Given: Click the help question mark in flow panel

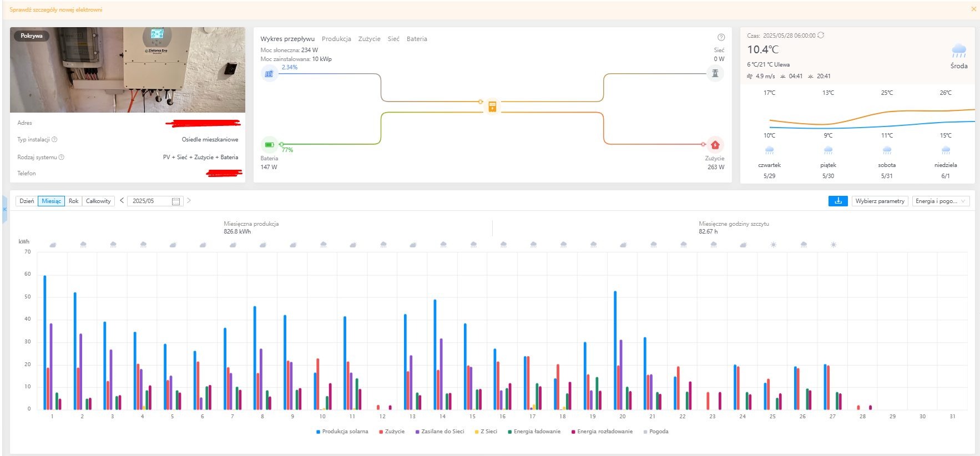Looking at the screenshot, I should click(x=721, y=38).
